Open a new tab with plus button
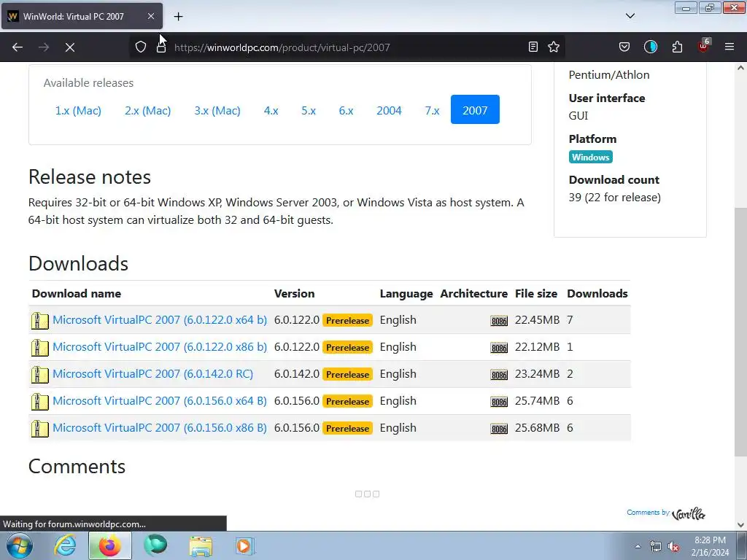Screen dimensions: 747x560 tap(178, 16)
